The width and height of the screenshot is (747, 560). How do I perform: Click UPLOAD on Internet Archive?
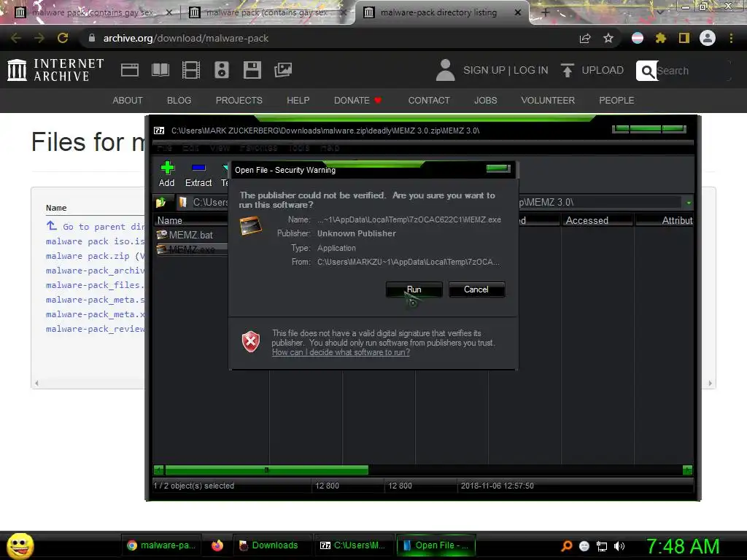(x=592, y=70)
